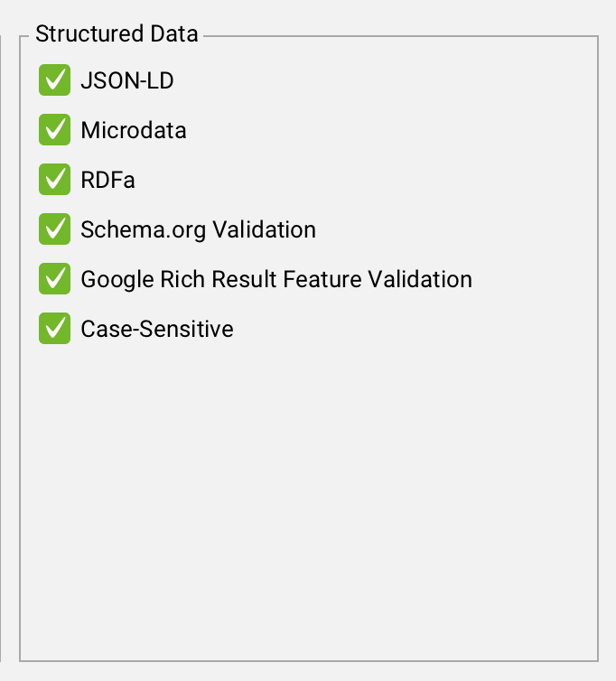This screenshot has height=681, width=616.
Task: Deselect the Case-Sensitive checkbox
Action: pyautogui.click(x=55, y=329)
